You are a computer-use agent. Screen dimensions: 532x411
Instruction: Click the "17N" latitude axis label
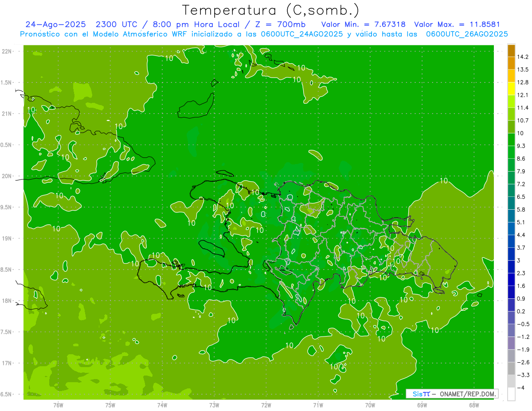click(x=7, y=363)
